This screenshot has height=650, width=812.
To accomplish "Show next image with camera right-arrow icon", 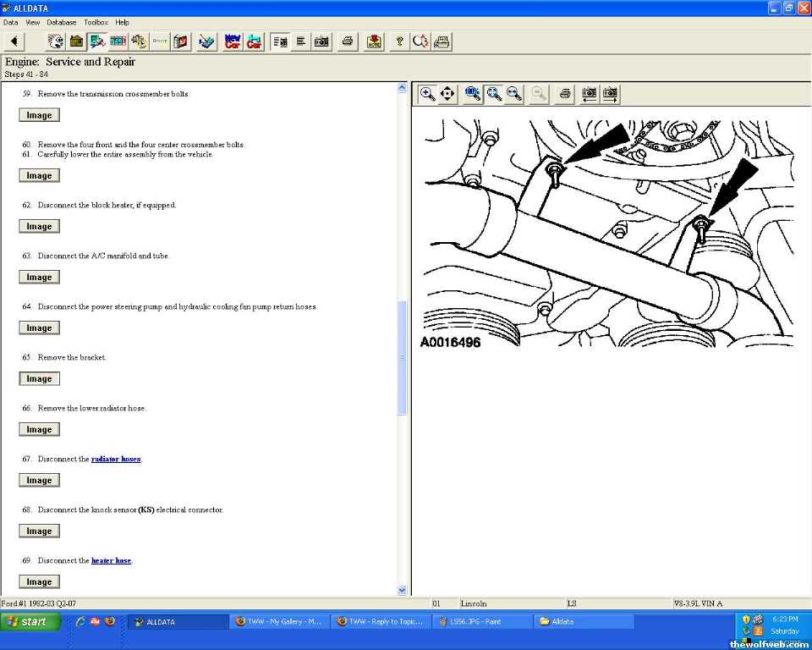I will (610, 94).
